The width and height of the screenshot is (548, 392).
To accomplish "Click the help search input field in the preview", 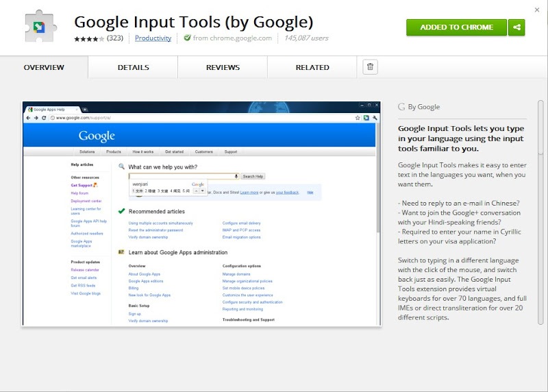I will 181,176.
